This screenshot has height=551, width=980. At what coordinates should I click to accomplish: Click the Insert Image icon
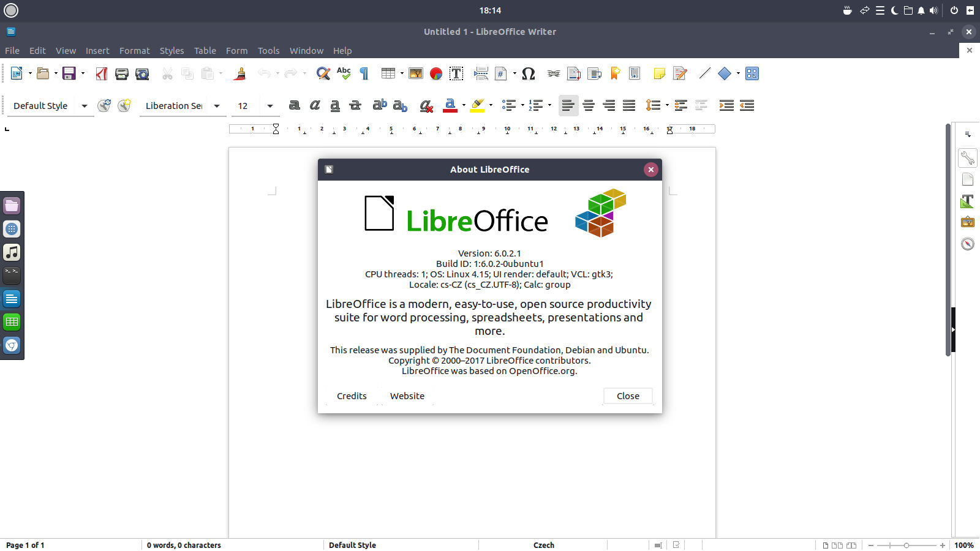(416, 73)
